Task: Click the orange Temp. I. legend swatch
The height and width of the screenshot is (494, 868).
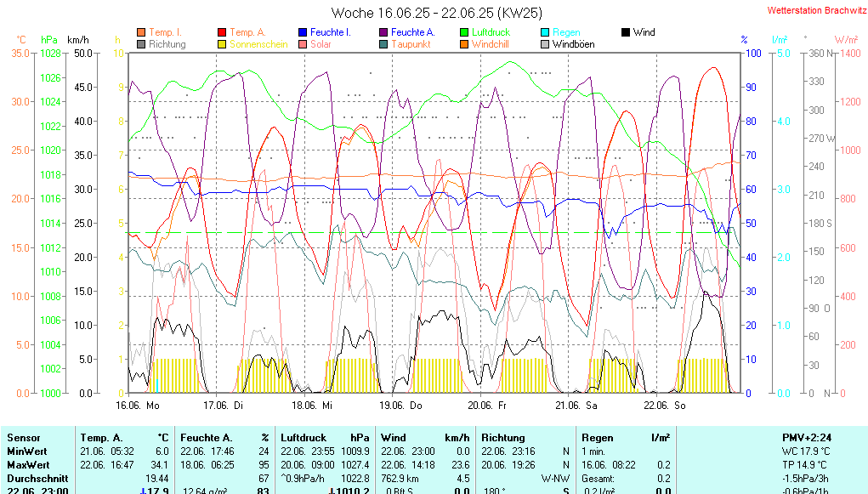Action: point(141,32)
